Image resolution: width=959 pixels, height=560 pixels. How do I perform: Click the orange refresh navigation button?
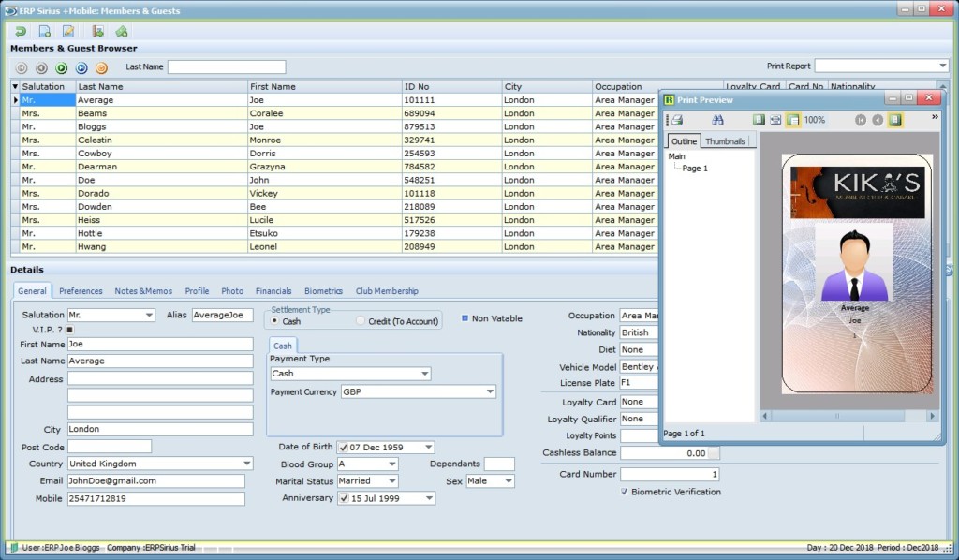coord(101,67)
